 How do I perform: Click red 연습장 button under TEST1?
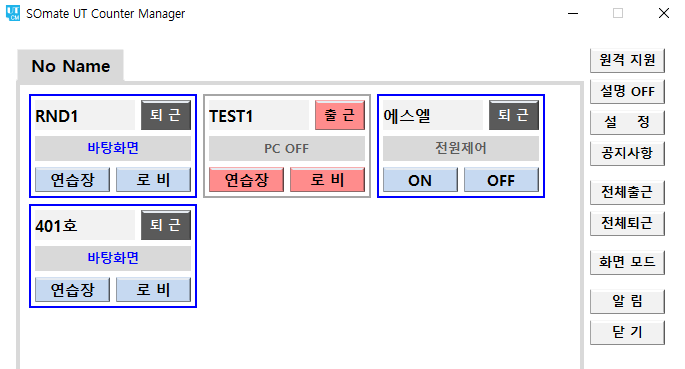(246, 179)
